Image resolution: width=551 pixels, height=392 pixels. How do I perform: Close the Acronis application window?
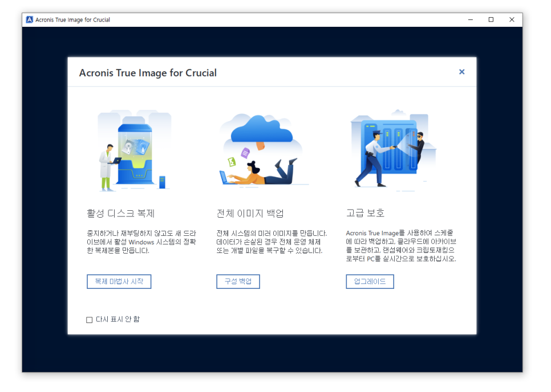coord(512,19)
